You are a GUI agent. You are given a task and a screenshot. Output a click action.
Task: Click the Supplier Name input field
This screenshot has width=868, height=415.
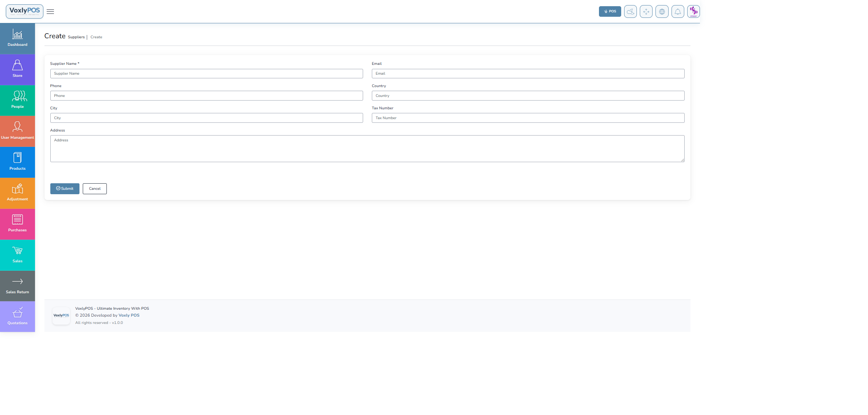[x=206, y=73]
